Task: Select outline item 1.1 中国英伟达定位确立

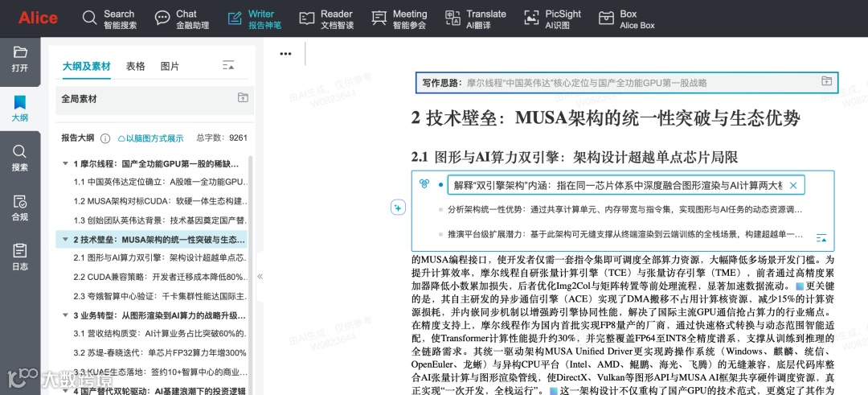Action: click(161, 182)
